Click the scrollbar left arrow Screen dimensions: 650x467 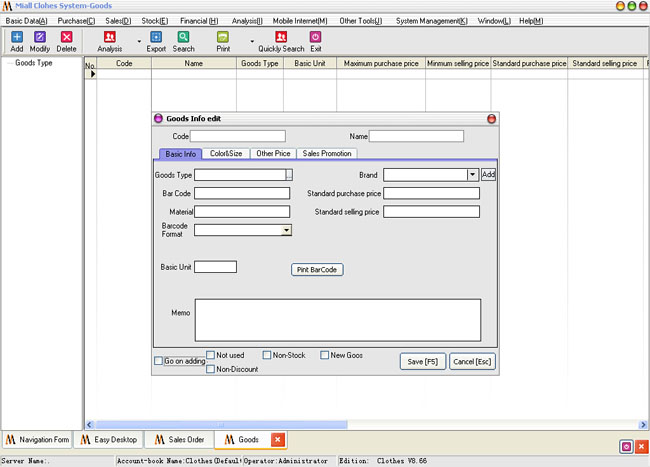pos(90,425)
